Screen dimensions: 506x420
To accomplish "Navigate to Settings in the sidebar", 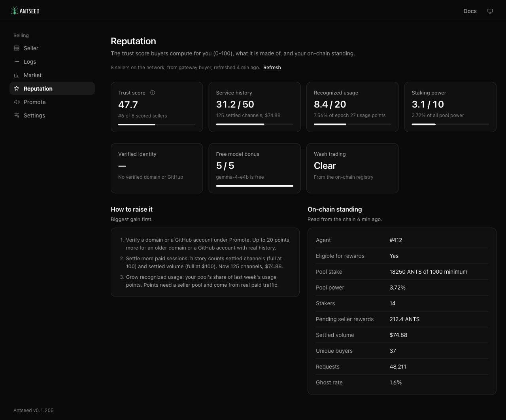I will coord(52,115).
